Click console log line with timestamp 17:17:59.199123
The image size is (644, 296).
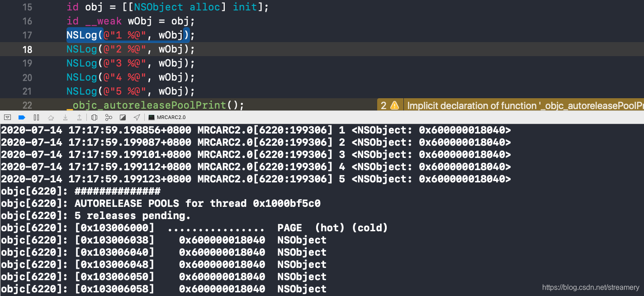pyautogui.click(x=256, y=179)
